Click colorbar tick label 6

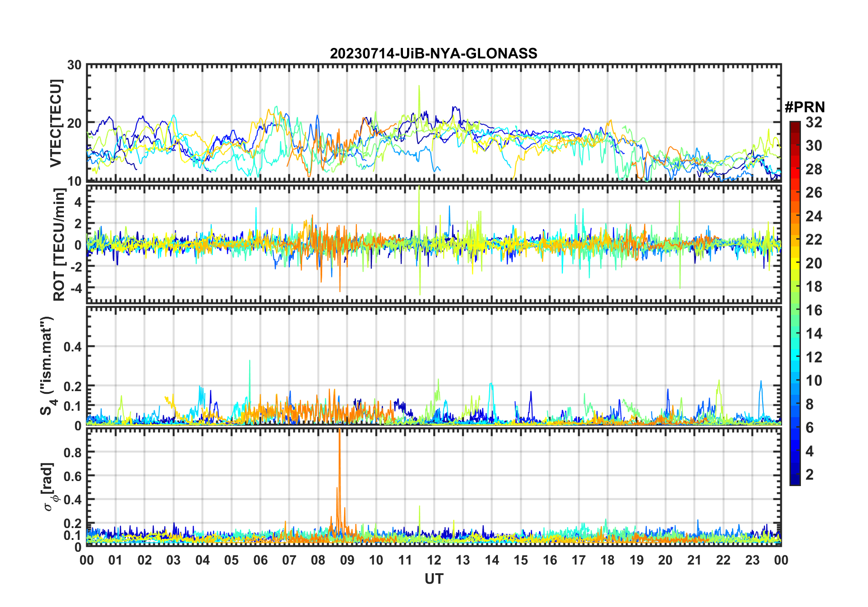click(x=810, y=428)
